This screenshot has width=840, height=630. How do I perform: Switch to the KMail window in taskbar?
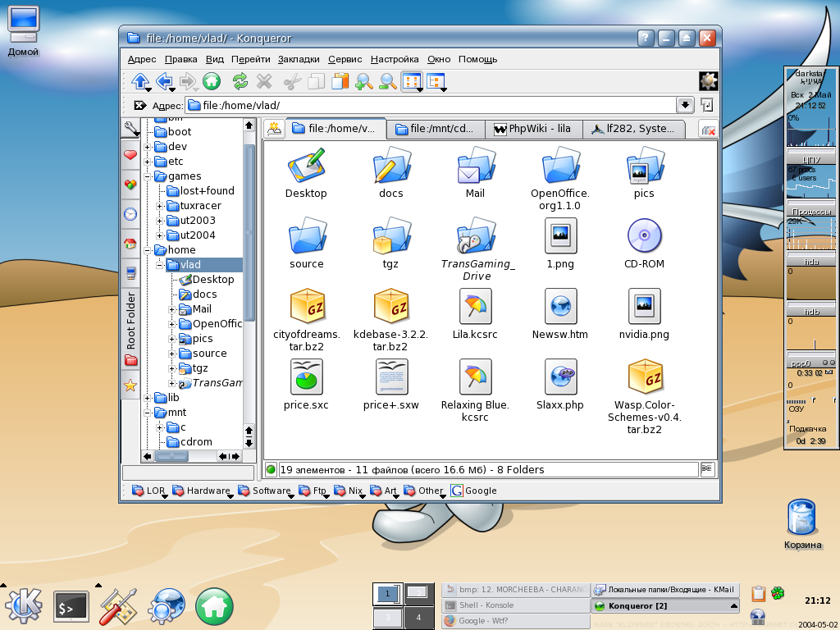[x=664, y=590]
